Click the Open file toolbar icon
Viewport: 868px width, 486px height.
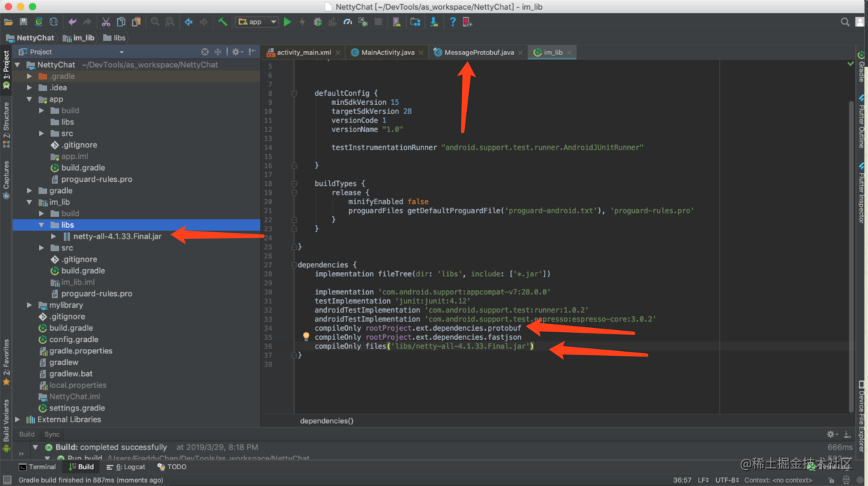(8, 22)
